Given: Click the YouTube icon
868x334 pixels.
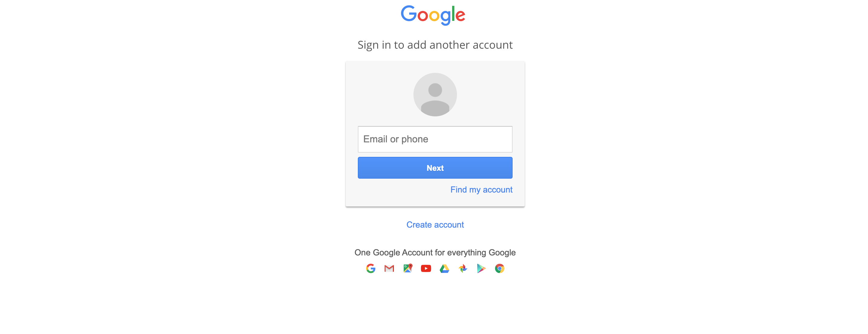Looking at the screenshot, I should click(425, 269).
